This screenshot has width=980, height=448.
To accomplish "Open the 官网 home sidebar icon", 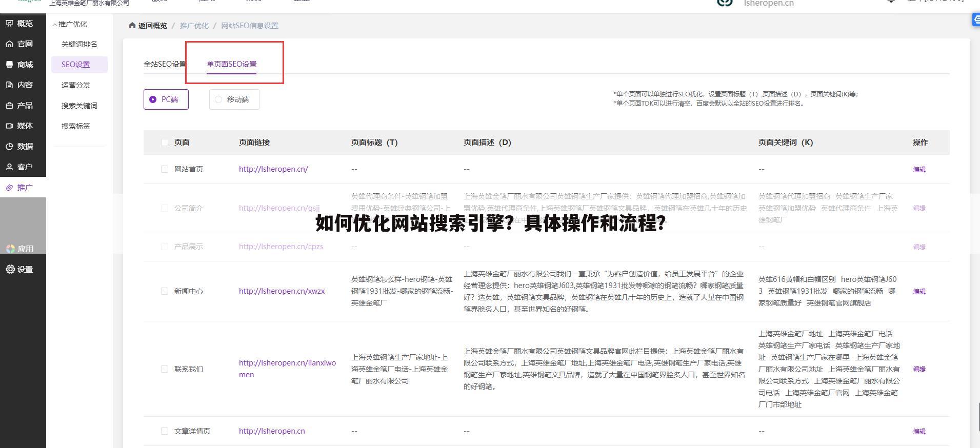I will (10, 44).
